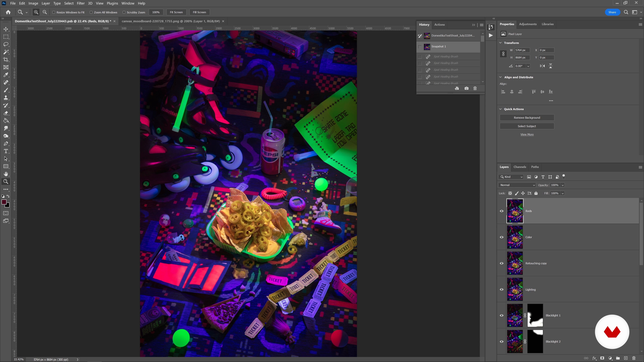Flip layer horizontally in Transform

click(x=542, y=66)
